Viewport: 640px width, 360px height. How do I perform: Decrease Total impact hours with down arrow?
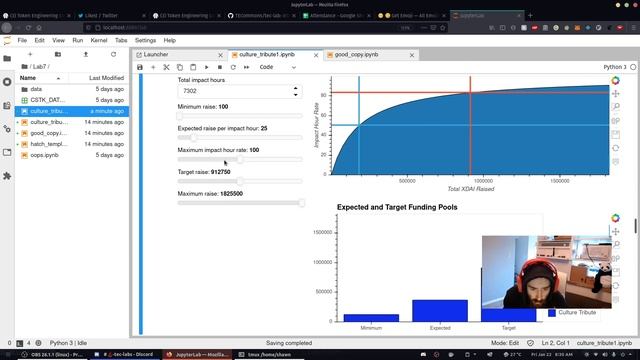click(296, 95)
